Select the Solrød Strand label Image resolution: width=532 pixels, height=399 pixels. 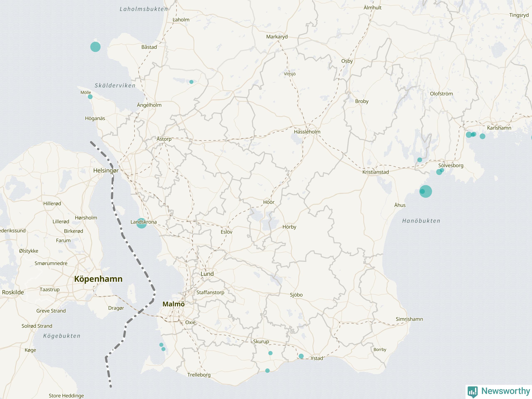(37, 326)
